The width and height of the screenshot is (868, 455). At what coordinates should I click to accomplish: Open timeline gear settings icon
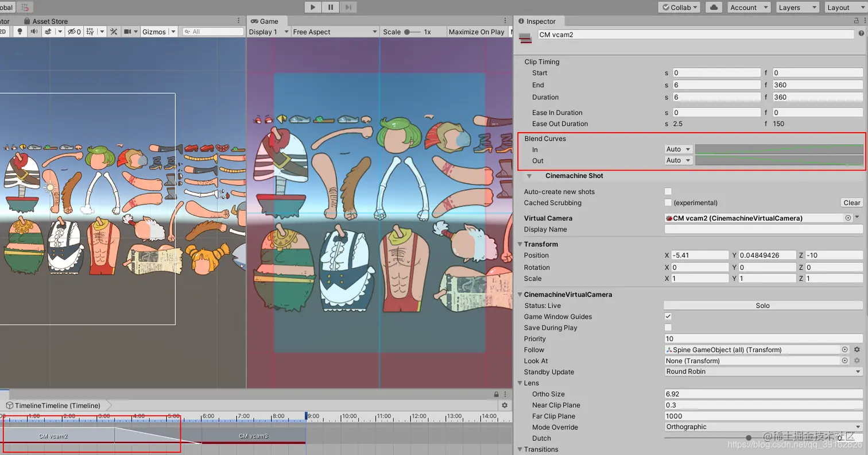[505, 405]
